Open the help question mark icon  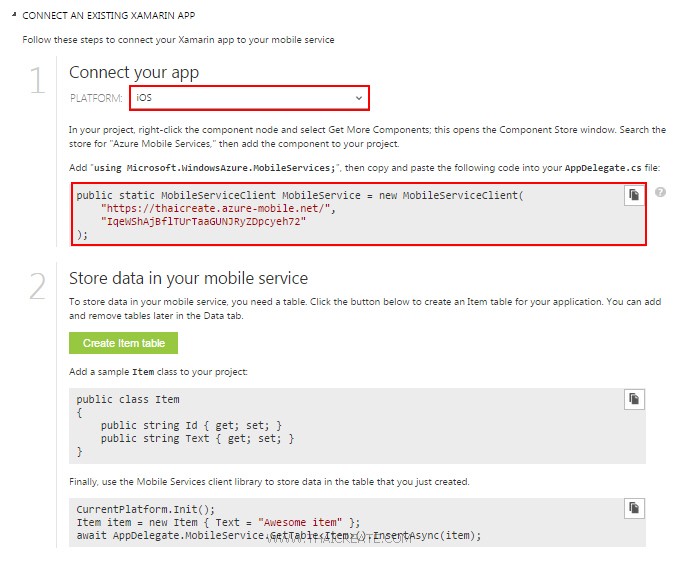(x=660, y=192)
